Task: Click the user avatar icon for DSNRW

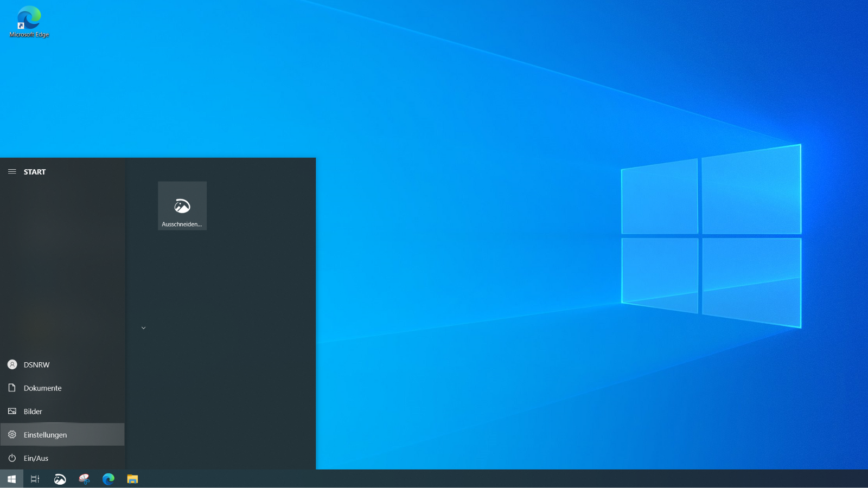Action: [12, 364]
